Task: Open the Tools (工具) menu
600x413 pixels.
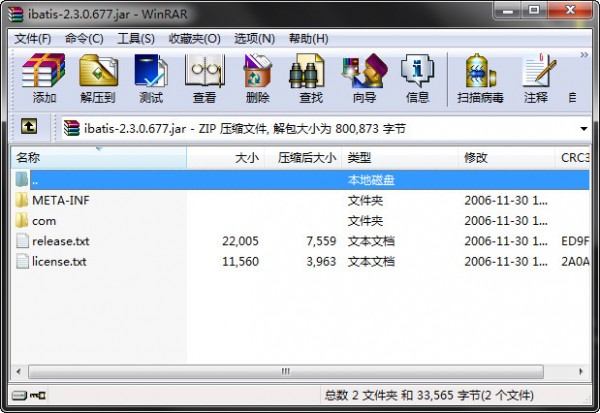Action: pyautogui.click(x=136, y=39)
